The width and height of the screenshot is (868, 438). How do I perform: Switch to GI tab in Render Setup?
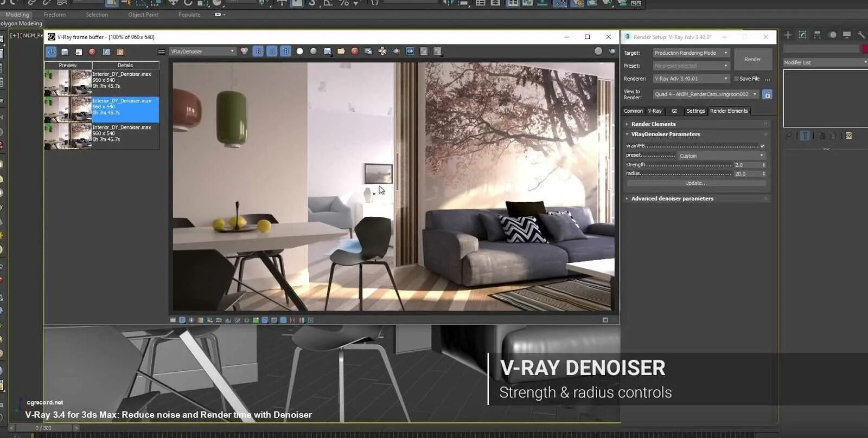pyautogui.click(x=674, y=111)
